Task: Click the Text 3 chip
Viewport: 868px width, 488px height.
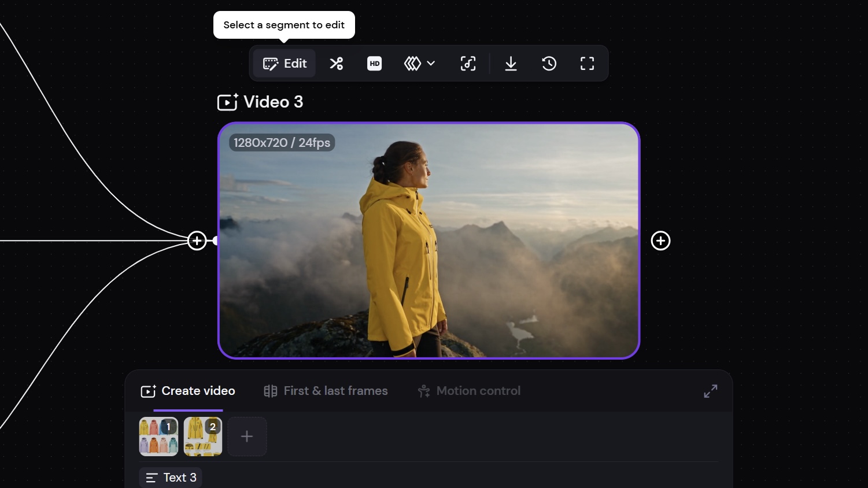Action: tap(171, 478)
